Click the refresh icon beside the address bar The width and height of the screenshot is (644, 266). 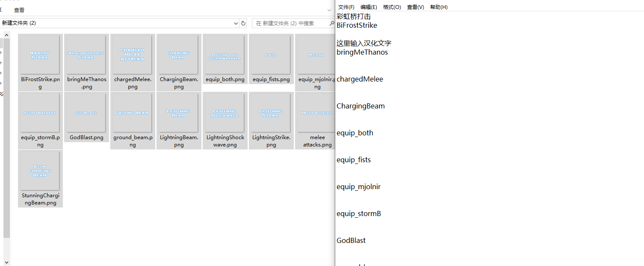(243, 23)
